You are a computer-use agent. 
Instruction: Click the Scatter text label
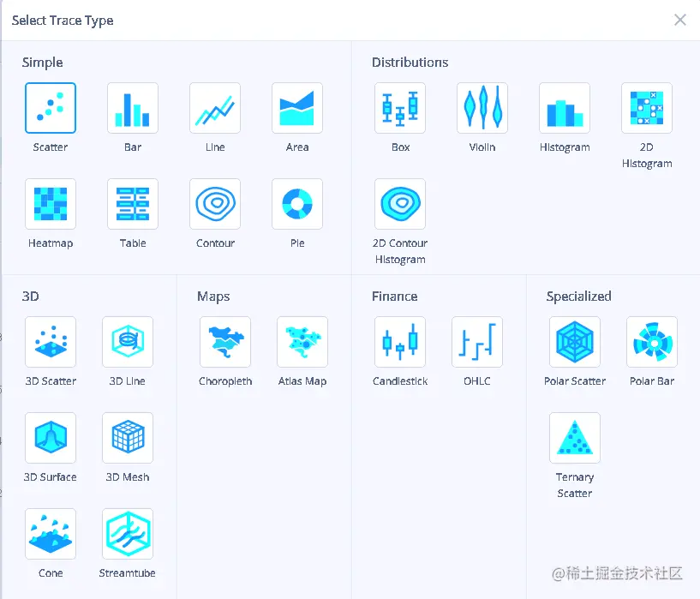[x=51, y=147]
